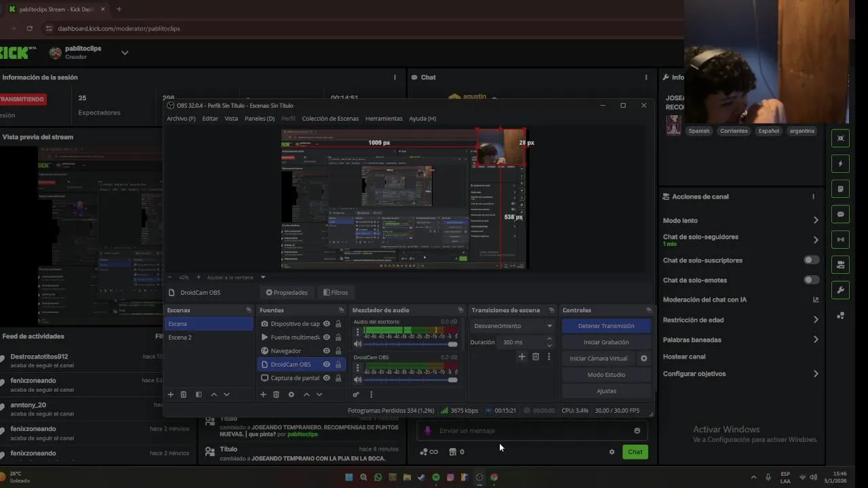Increase Duración value with stepper arrow
Image resolution: width=868 pixels, height=488 pixels.
549,340
